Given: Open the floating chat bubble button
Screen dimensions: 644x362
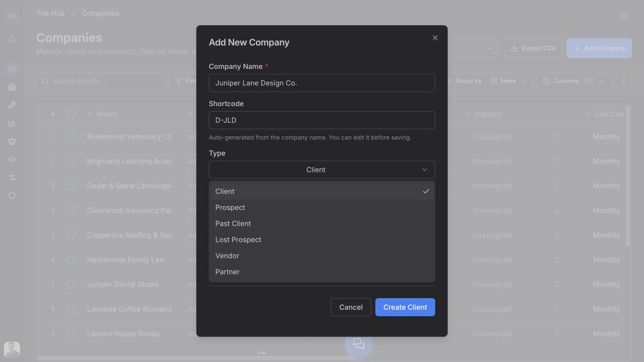Looking at the screenshot, I should [359, 344].
